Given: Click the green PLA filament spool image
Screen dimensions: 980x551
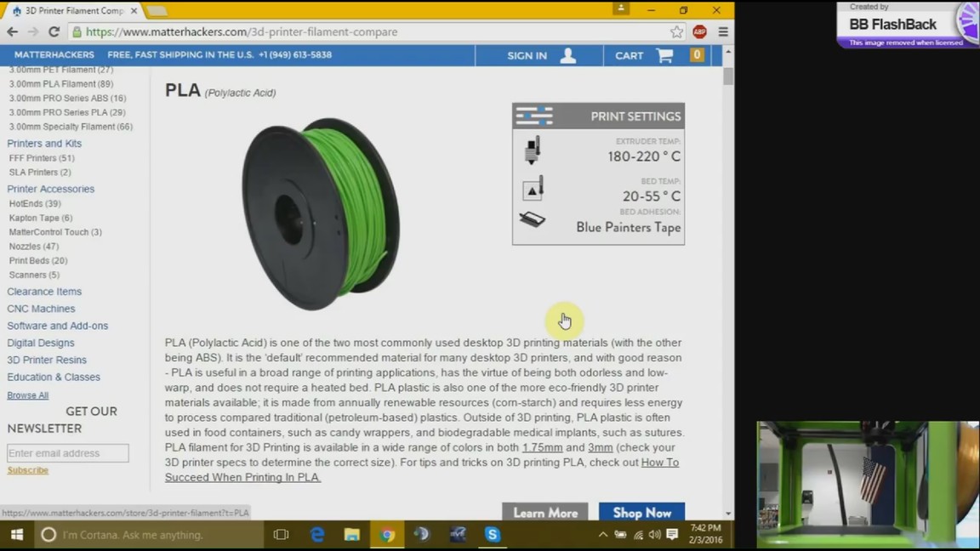Looking at the screenshot, I should point(321,213).
